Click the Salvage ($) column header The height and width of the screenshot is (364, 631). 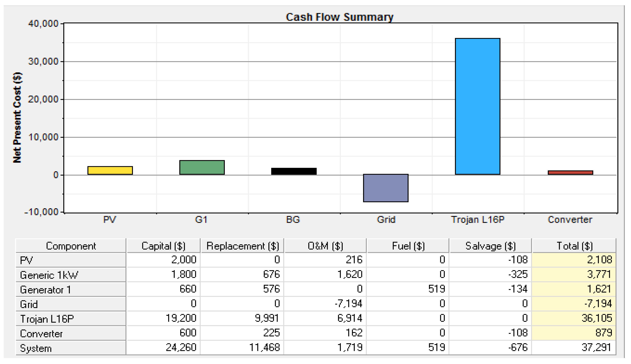(490, 246)
